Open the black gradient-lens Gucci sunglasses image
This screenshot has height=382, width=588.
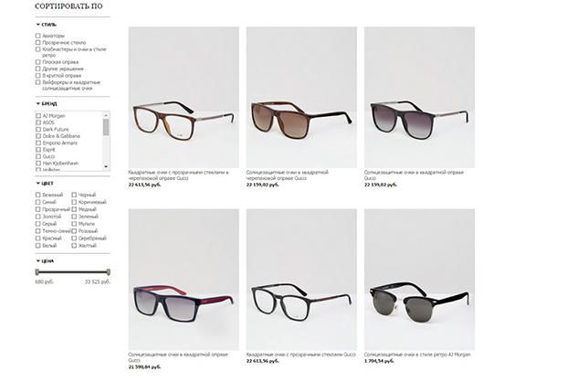[x=419, y=97]
